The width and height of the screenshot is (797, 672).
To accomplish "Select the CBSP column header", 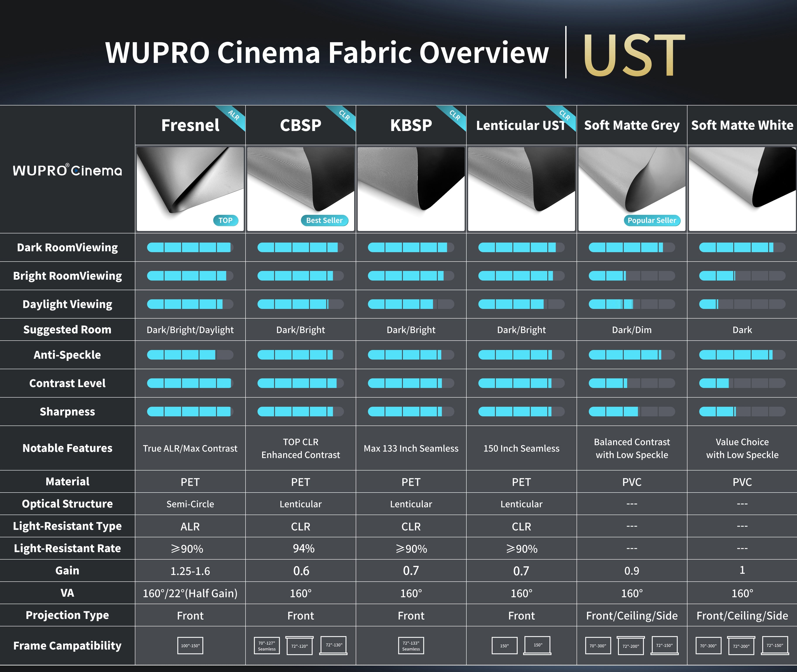I will 301,125.
